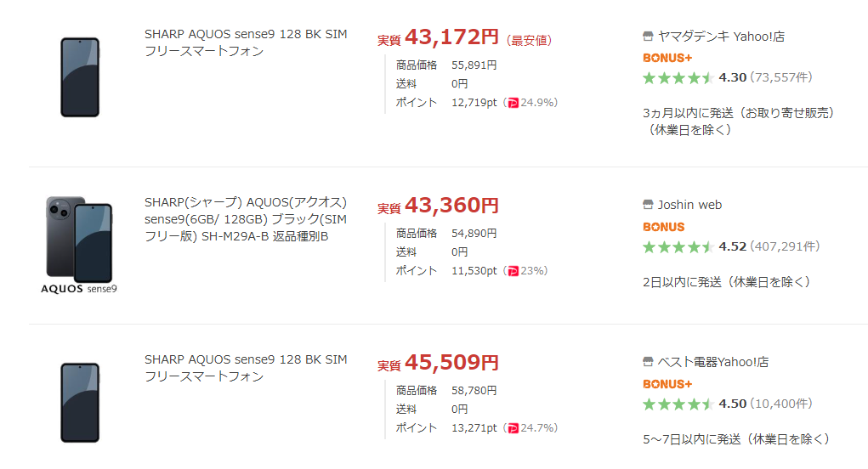Open the first SHARP AQUOS sense9 128 BK title
The height and width of the screenshot is (469, 868).
246,42
